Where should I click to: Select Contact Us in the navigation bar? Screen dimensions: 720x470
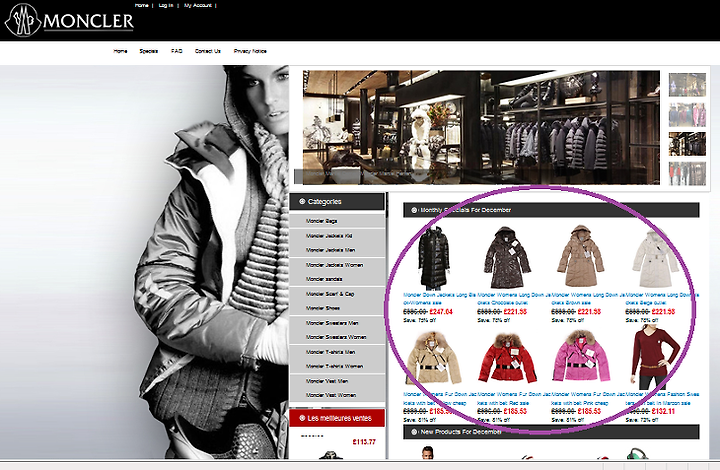pos(208,51)
